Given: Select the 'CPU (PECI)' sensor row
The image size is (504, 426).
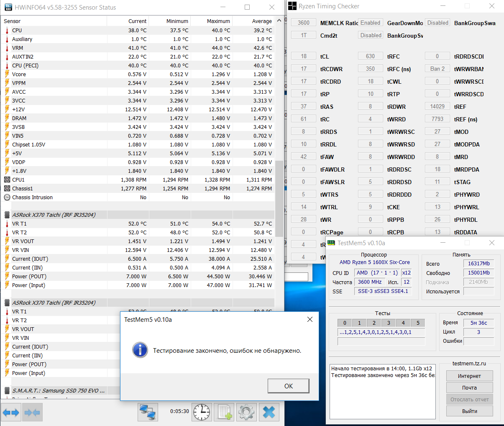Looking at the screenshot, I should tap(138, 65).
